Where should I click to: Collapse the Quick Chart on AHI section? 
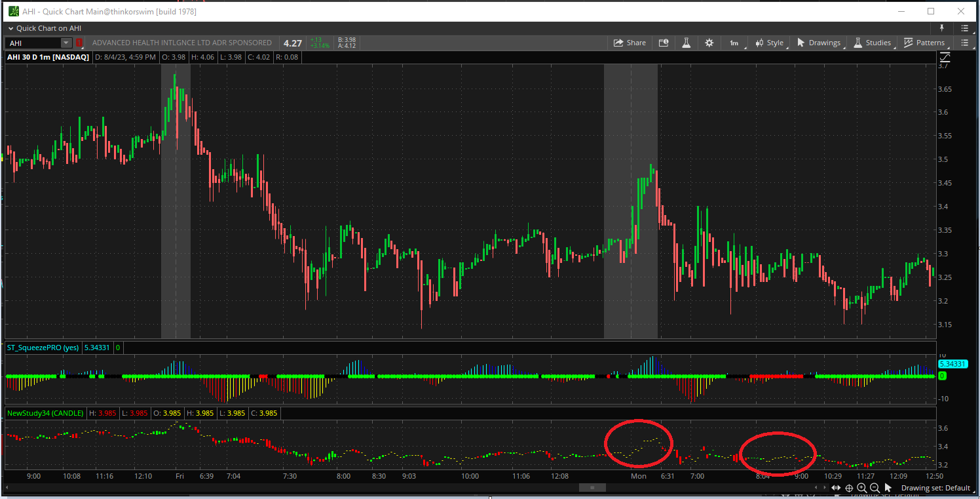[10, 28]
